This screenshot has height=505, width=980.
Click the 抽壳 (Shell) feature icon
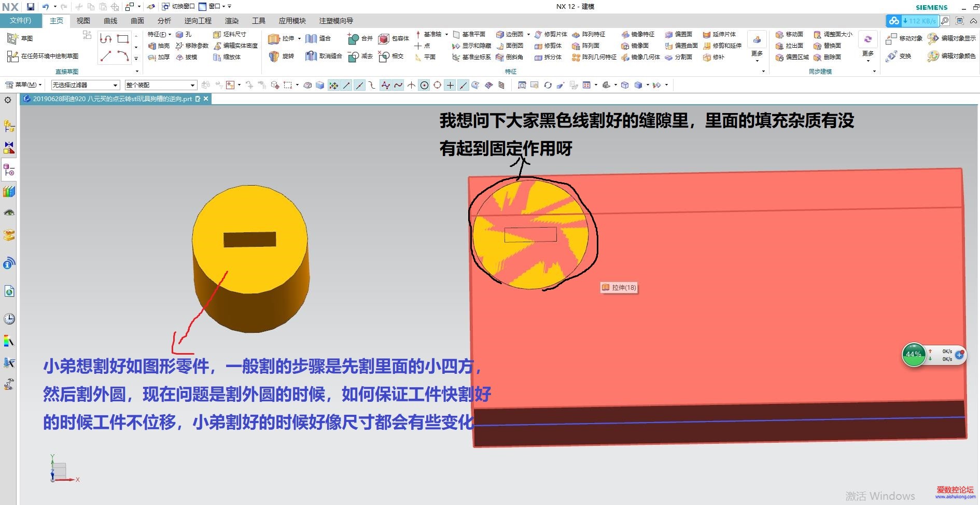tap(152, 46)
